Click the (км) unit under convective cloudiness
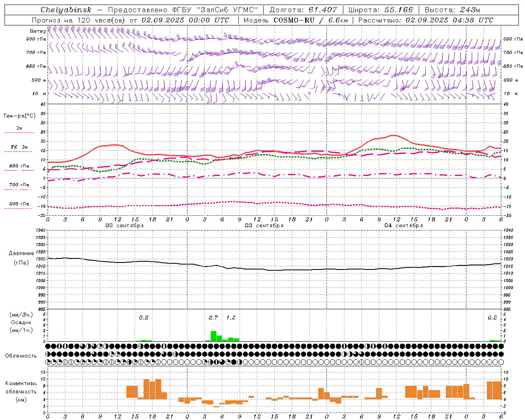Screen dimensions: 525x420 click(x=21, y=400)
